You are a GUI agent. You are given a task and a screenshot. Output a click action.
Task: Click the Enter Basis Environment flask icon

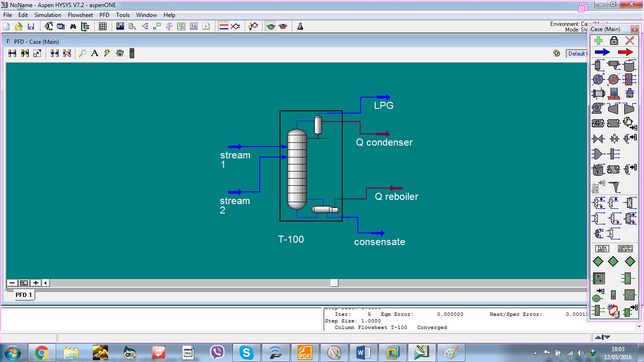[x=299, y=26]
